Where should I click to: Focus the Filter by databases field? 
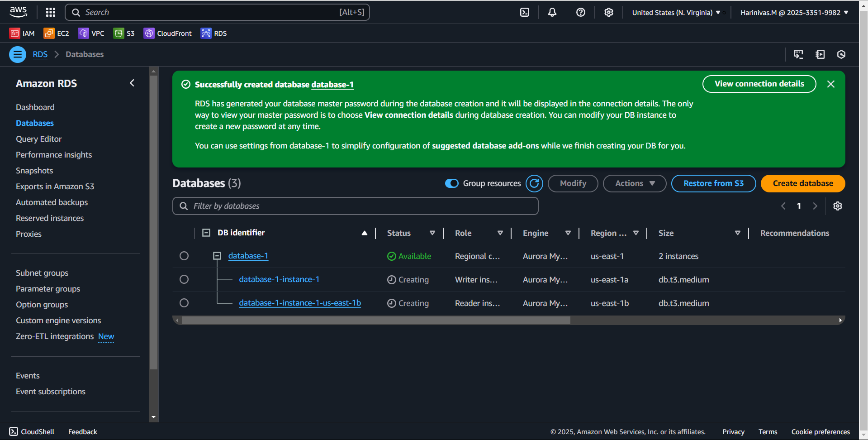(x=356, y=206)
